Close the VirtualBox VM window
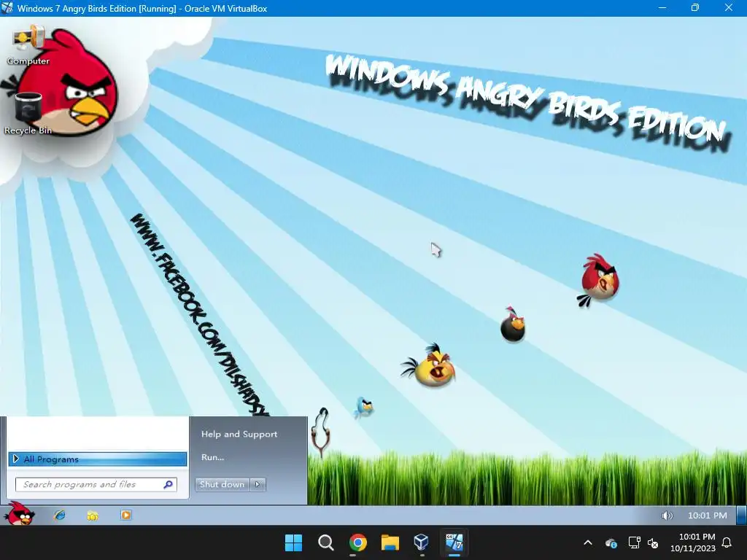The height and width of the screenshot is (560, 747). (x=729, y=8)
